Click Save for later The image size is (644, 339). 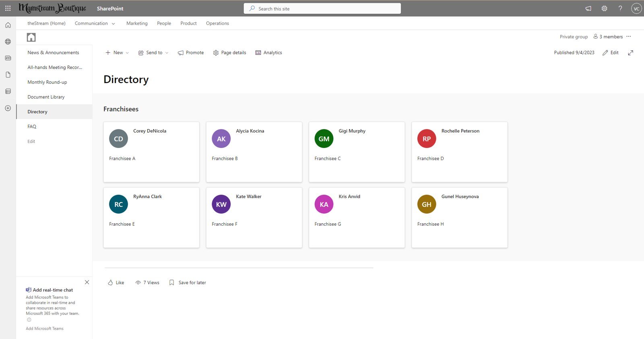click(188, 283)
